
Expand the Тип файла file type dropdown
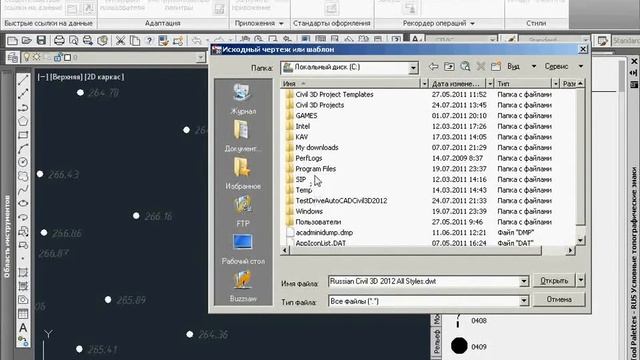[x=524, y=301]
